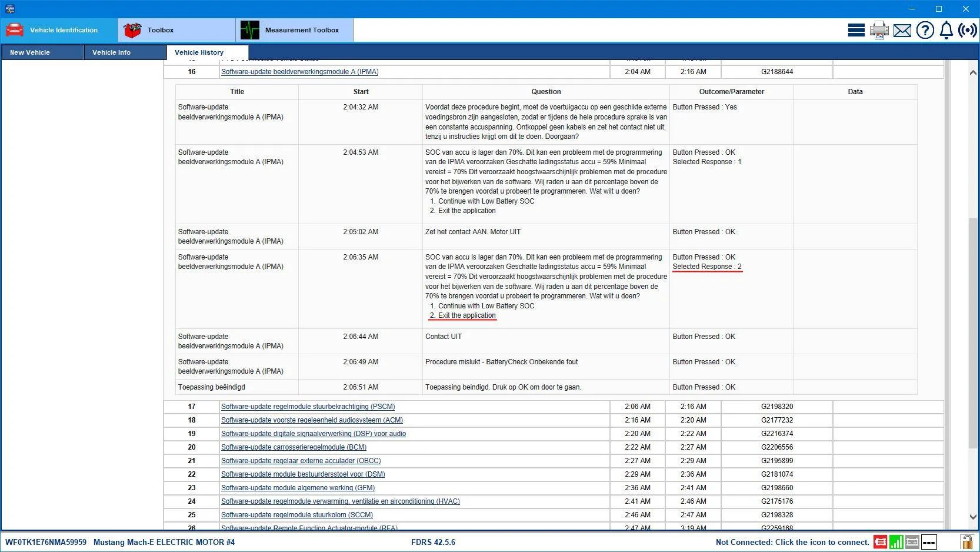Click the scrollbar up arrow

pyautogui.click(x=973, y=72)
